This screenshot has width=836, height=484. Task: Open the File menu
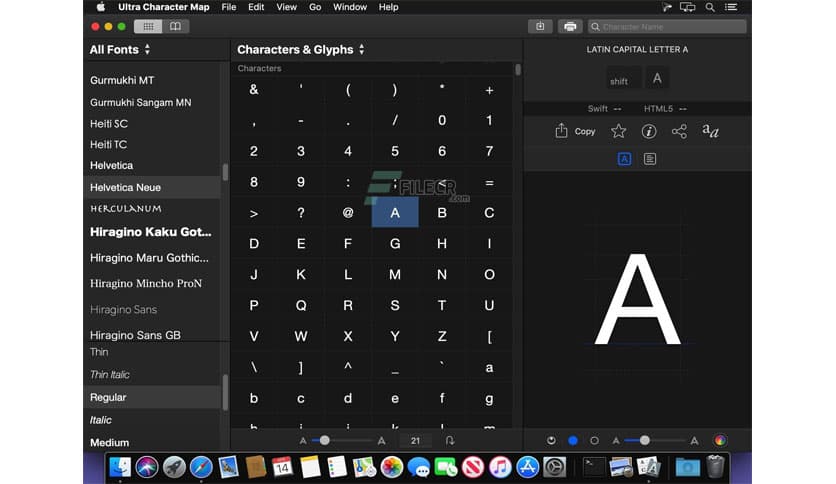pyautogui.click(x=229, y=7)
